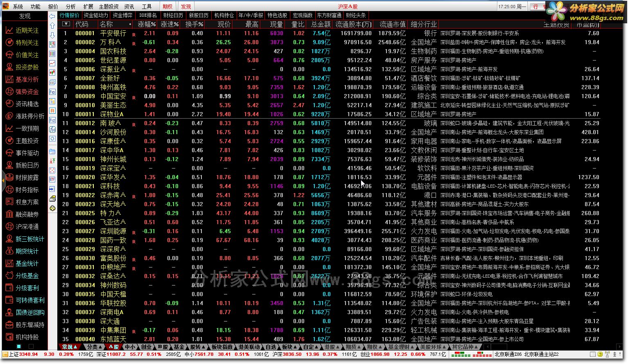Open 价值关注 in the sidebar
The width and height of the screenshot is (628, 364).
pos(23,55)
